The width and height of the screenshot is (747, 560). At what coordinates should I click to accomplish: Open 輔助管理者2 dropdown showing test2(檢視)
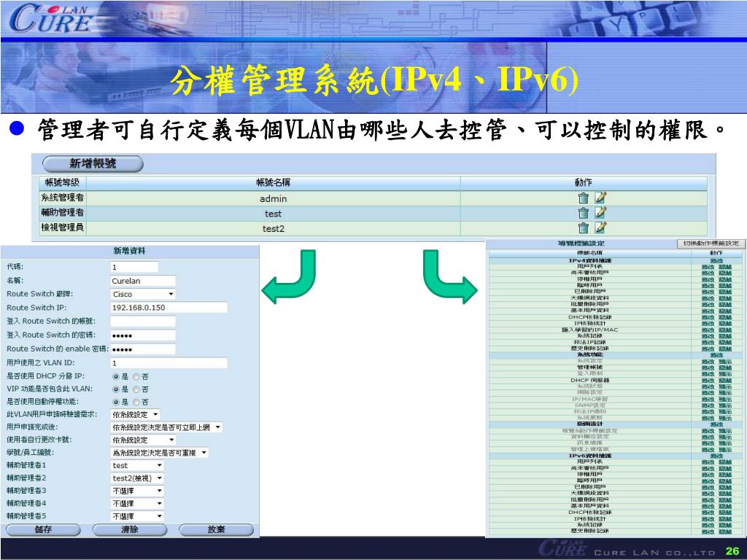tap(137, 478)
